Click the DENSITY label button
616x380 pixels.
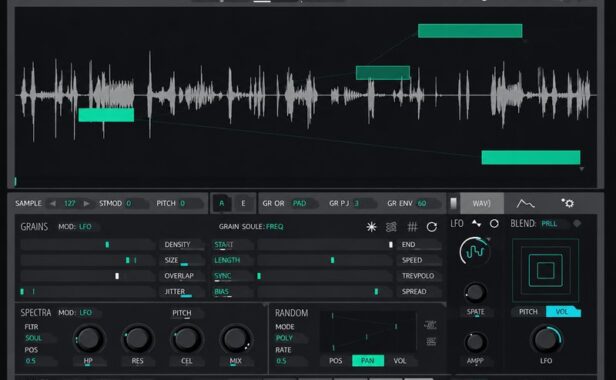click(182, 244)
